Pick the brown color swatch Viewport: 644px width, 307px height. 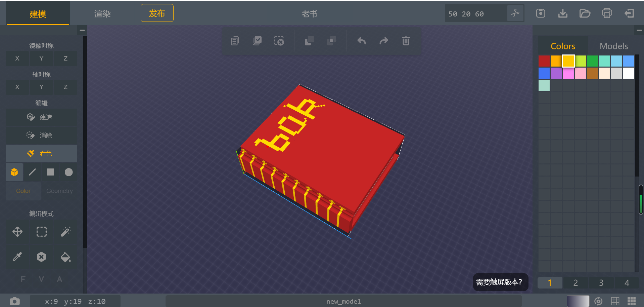coord(592,73)
